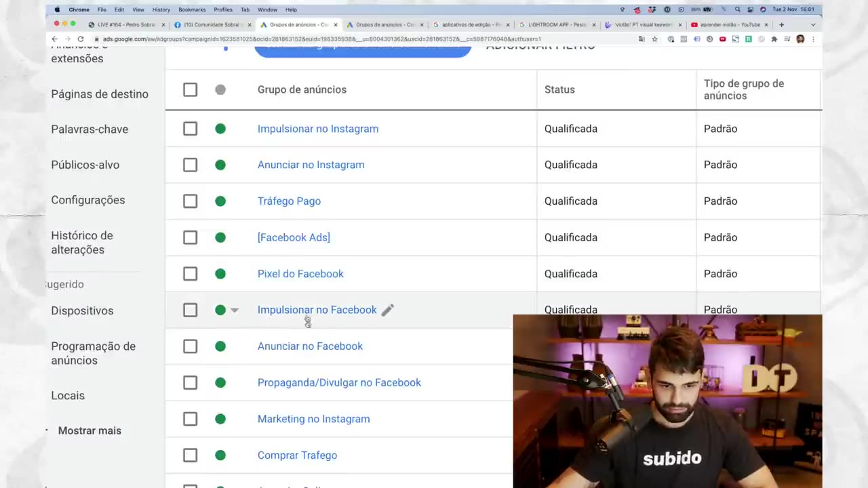This screenshot has height=488, width=868.
Task: Sort by Status column header
Action: click(559, 89)
